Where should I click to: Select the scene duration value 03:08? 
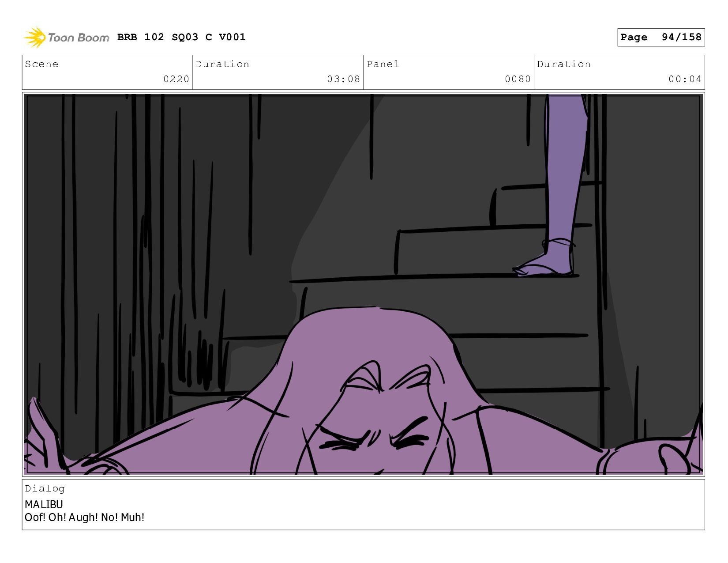click(343, 79)
